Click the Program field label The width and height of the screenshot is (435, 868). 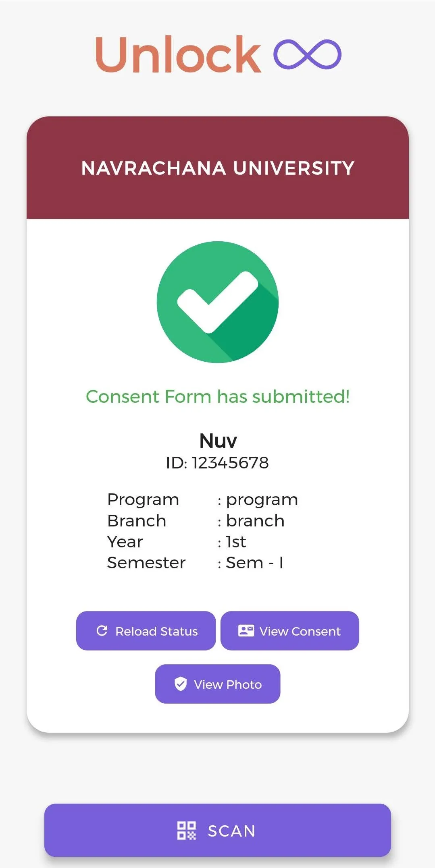[x=143, y=500]
